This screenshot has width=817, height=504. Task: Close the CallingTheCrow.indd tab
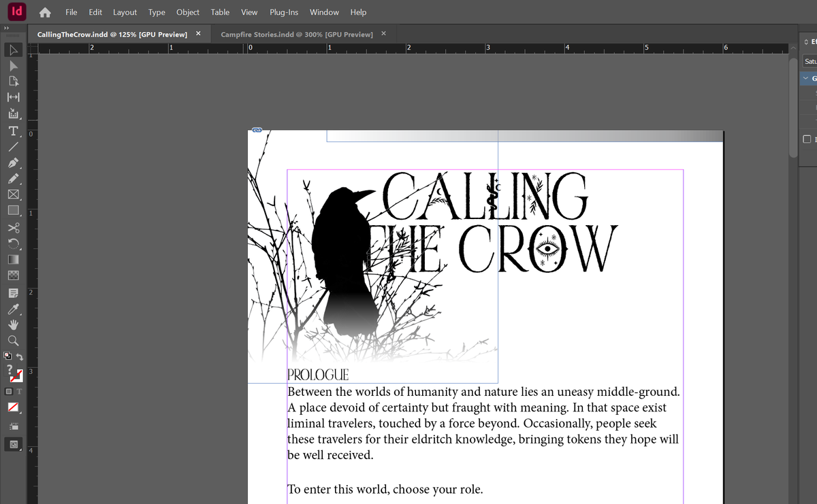click(198, 33)
